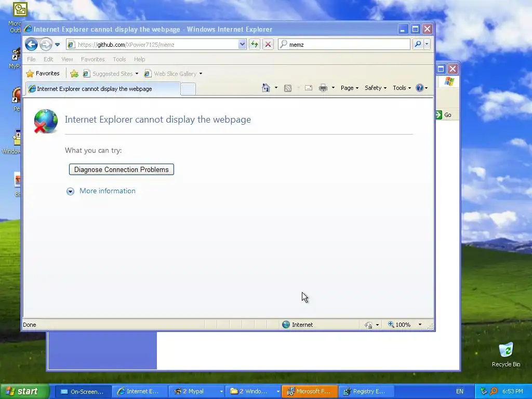
Task: Click the Start button
Action: (25, 391)
